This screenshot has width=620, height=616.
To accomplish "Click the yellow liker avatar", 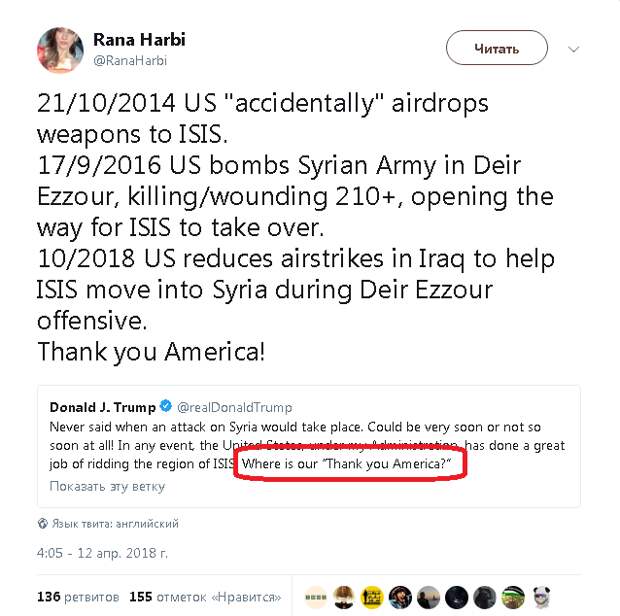I will pyautogui.click(x=372, y=597).
